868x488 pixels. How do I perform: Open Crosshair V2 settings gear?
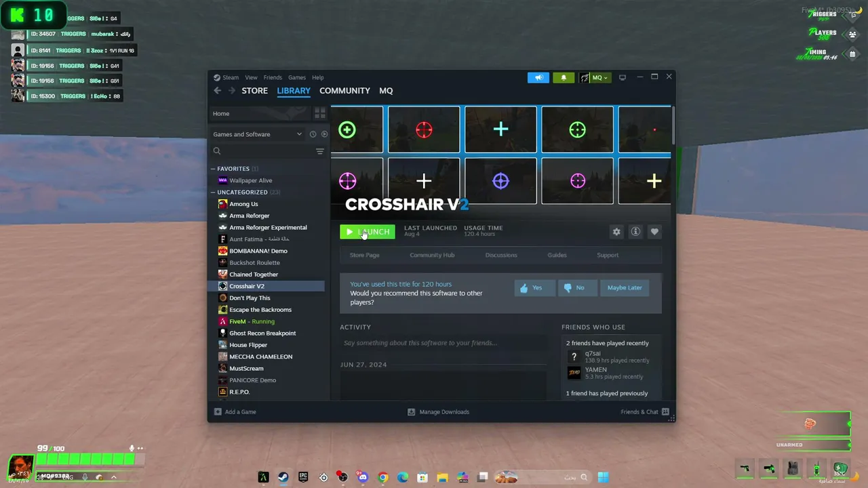(x=616, y=232)
